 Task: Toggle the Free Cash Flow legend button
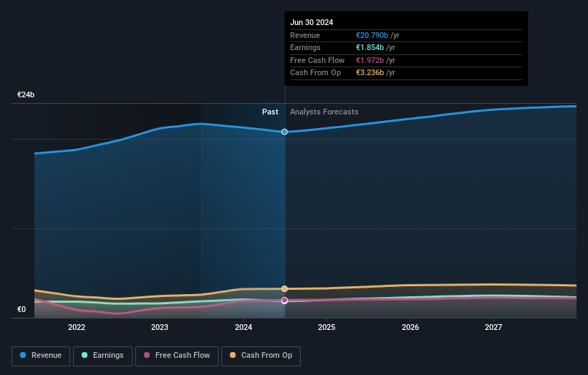pyautogui.click(x=177, y=356)
